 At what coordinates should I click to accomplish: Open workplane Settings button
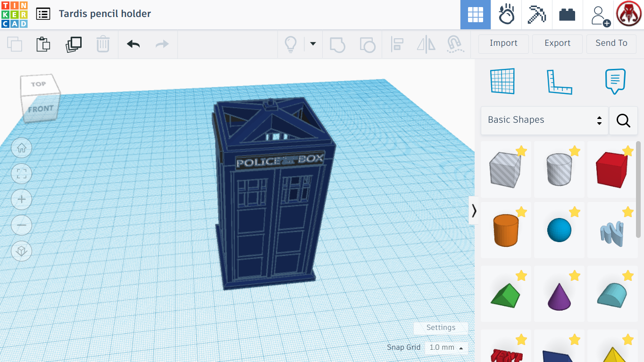[x=441, y=328]
